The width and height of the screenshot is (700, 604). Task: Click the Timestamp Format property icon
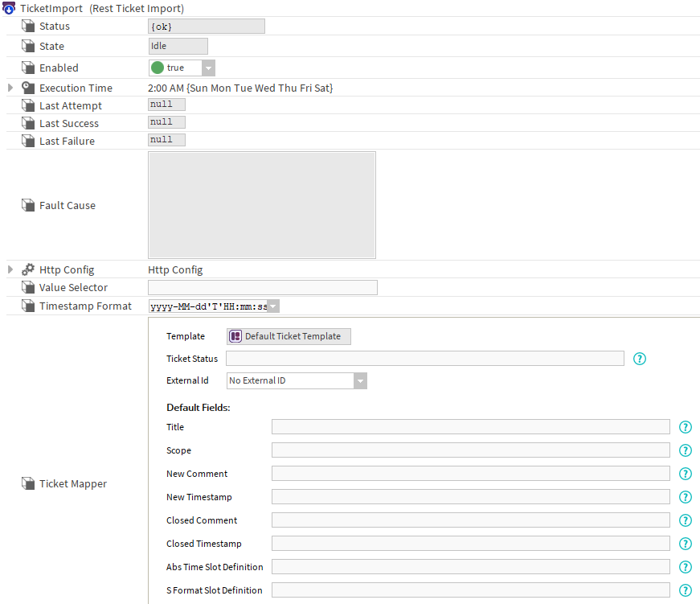[x=28, y=306]
